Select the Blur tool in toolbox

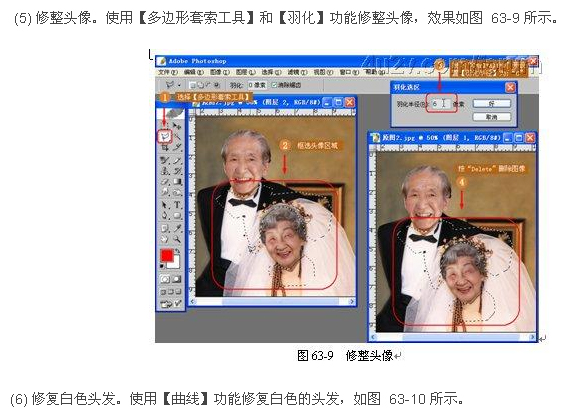click(x=165, y=192)
